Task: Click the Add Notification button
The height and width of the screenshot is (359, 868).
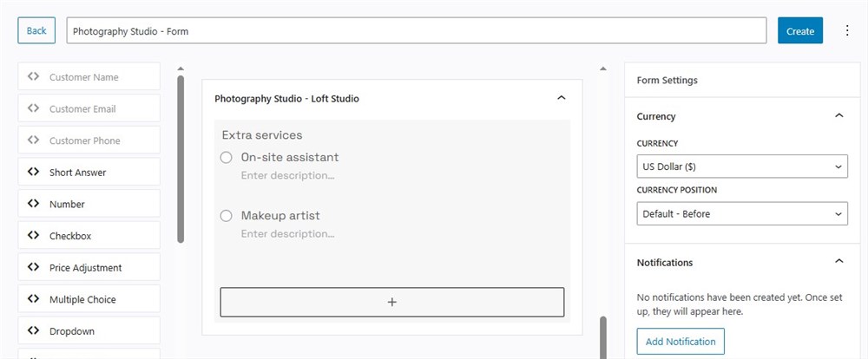Action: [681, 342]
